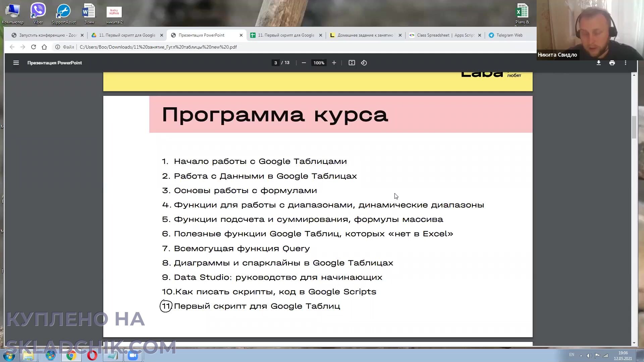Click item 1 Начало работы с Google Таблицами
Image resolution: width=644 pixels, height=362 pixels.
point(254,162)
